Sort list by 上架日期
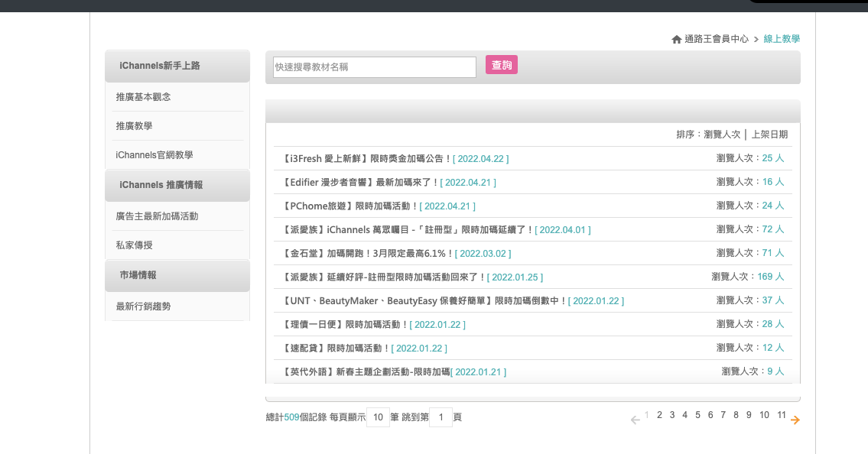 coord(769,135)
